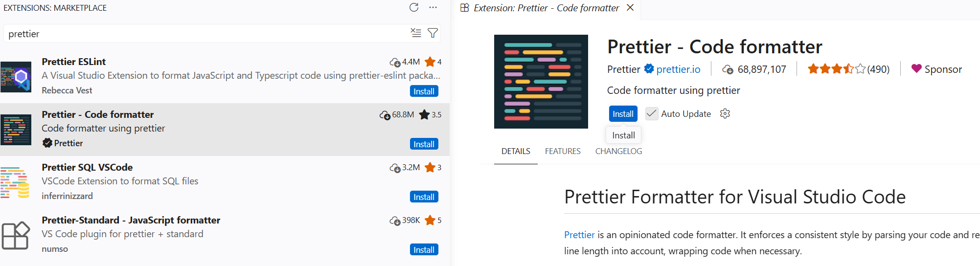Click the inferrinizzard publisher name
Viewport: 980px width, 266px height.
(67, 196)
